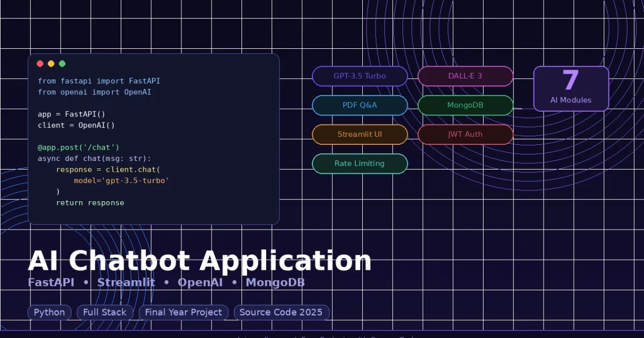Click the red traffic light dot
644x338 pixels.
40,63
